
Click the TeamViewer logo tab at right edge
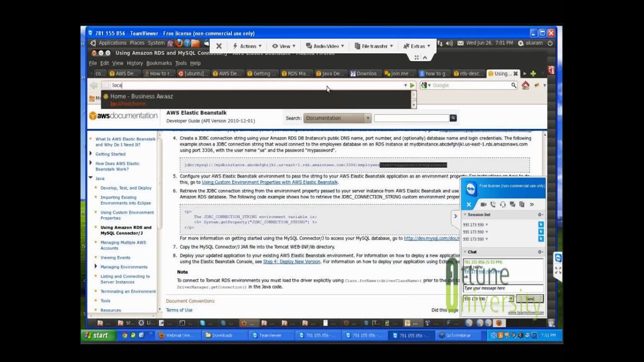tap(558, 257)
